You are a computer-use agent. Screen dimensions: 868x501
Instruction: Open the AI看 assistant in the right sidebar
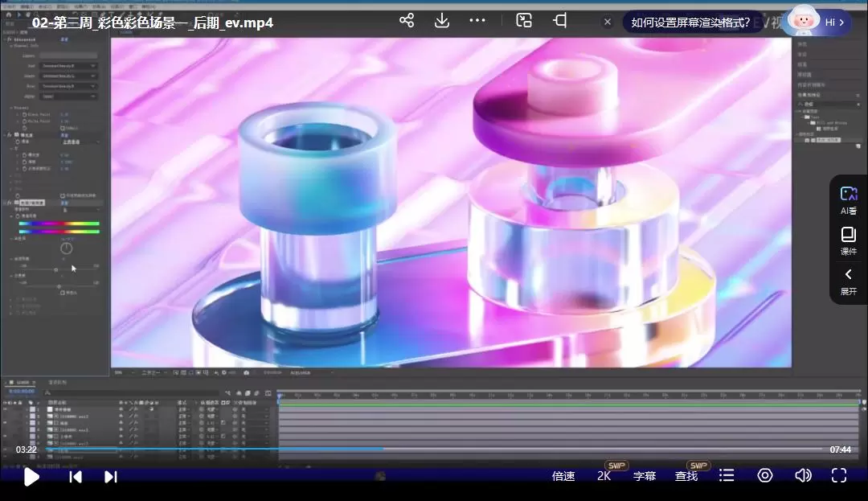coord(849,199)
